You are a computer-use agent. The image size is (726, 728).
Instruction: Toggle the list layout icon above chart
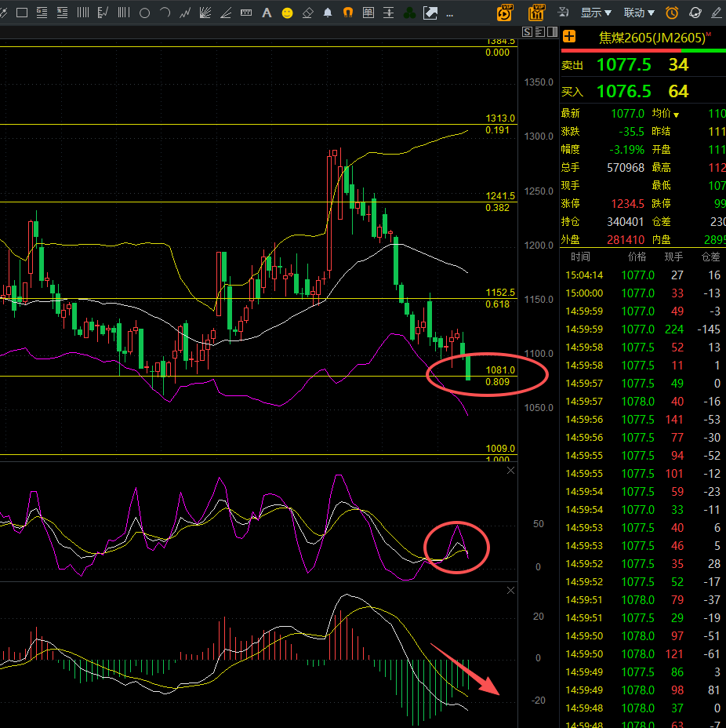pyautogui.click(x=539, y=31)
